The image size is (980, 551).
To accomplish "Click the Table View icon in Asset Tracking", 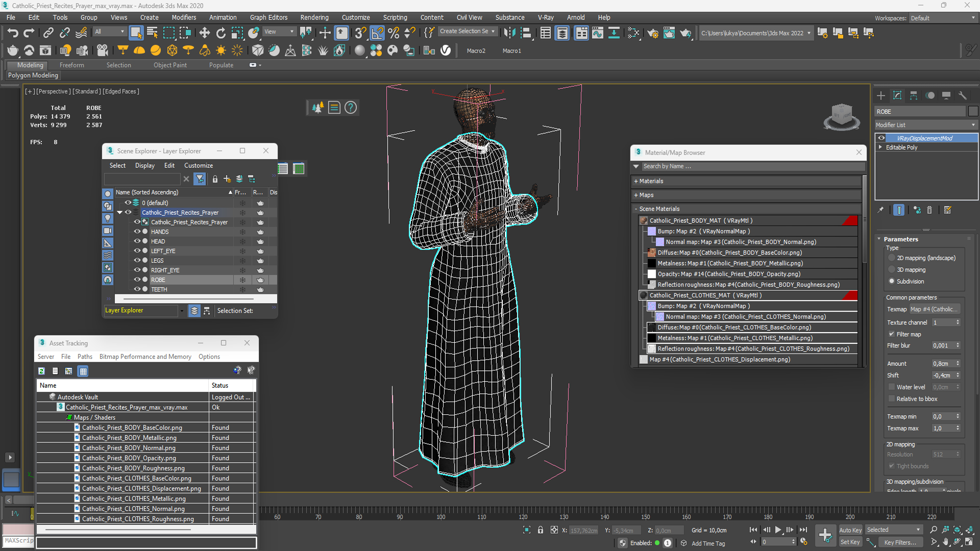I will click(x=83, y=371).
